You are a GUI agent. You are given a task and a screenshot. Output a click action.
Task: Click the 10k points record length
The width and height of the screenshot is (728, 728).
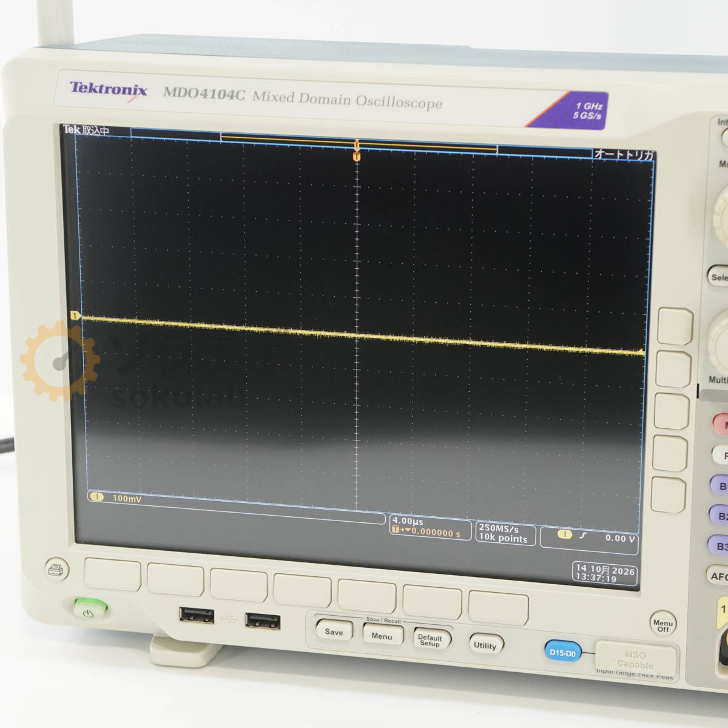click(503, 538)
